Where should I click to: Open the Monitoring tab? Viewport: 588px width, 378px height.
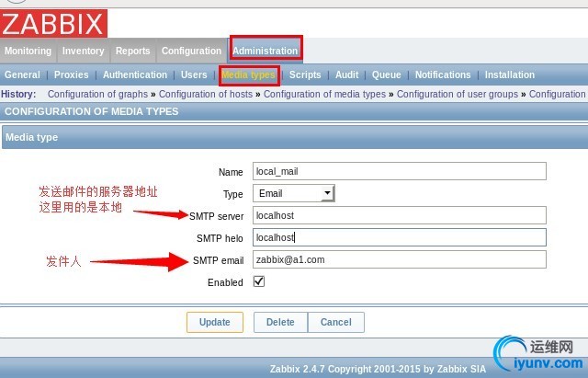28,51
